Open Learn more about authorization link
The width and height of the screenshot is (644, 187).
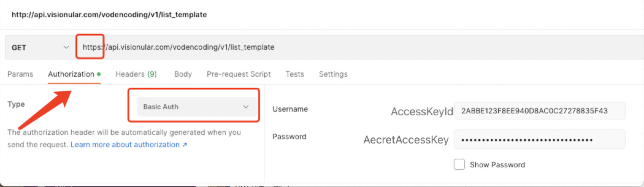(125, 145)
